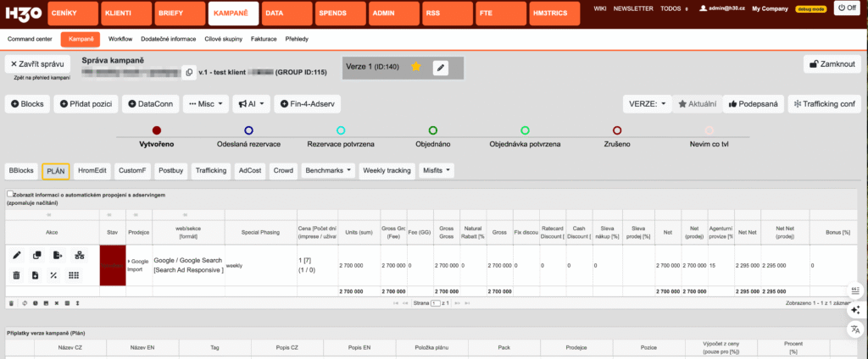Enable the adserving connection info checkbox

pos(9,195)
